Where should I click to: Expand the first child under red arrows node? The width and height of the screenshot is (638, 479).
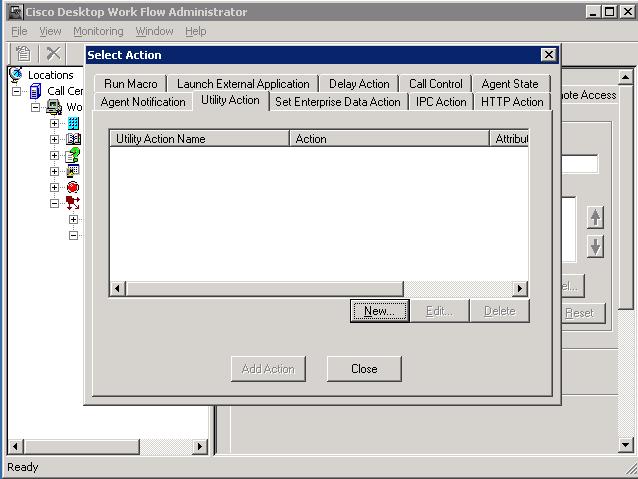(73, 219)
